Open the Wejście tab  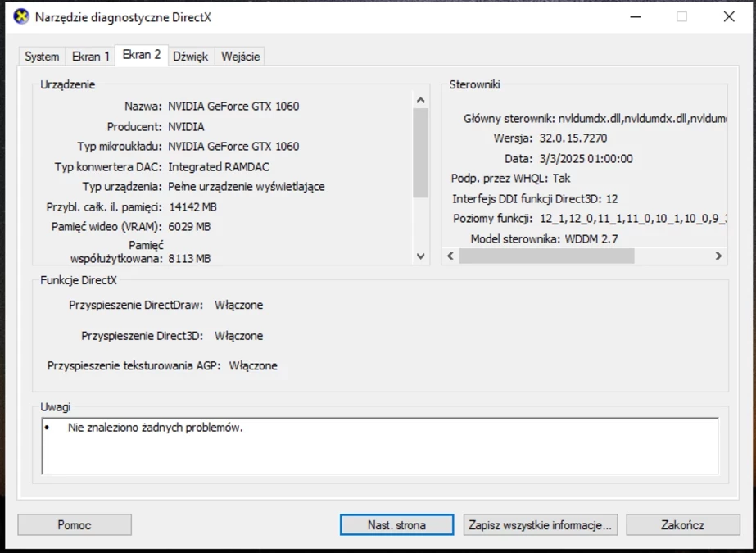click(x=241, y=57)
